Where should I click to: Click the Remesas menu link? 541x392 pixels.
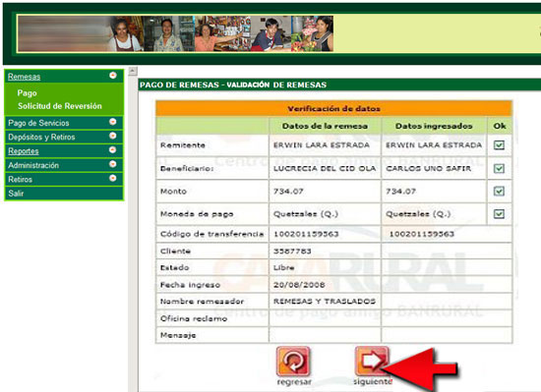(25, 77)
